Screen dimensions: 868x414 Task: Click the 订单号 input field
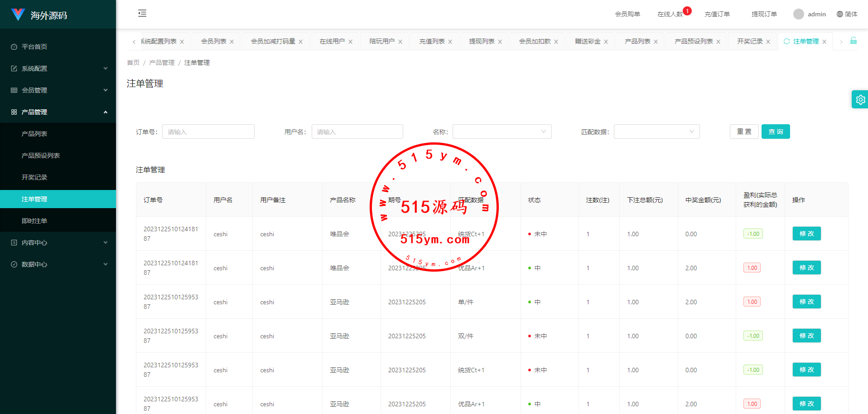click(x=208, y=132)
